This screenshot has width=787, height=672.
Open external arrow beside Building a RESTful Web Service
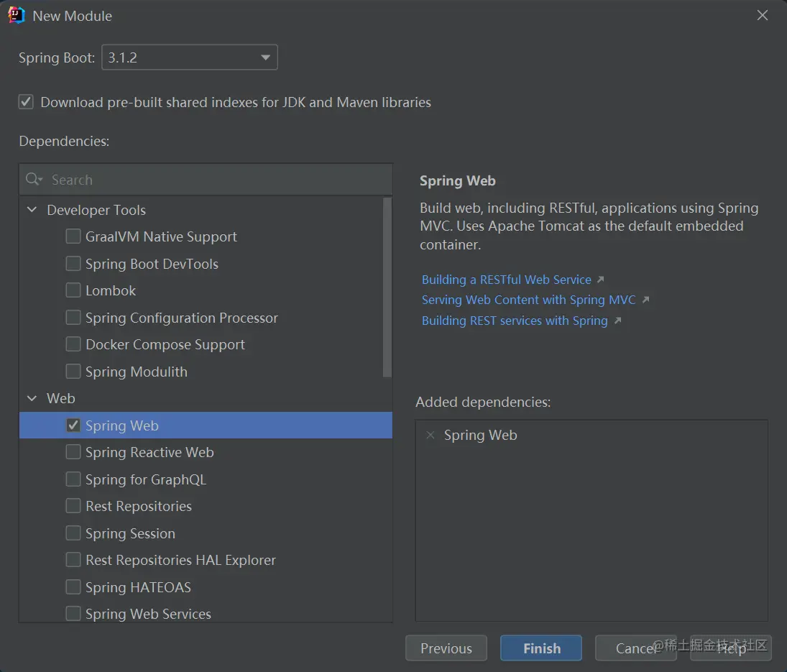(600, 280)
